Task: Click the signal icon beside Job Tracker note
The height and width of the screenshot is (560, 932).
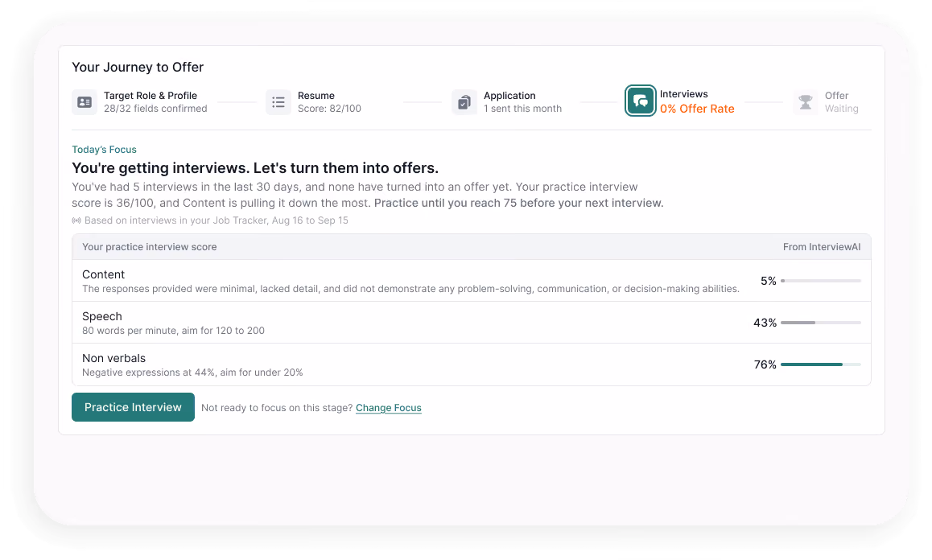Action: click(76, 220)
